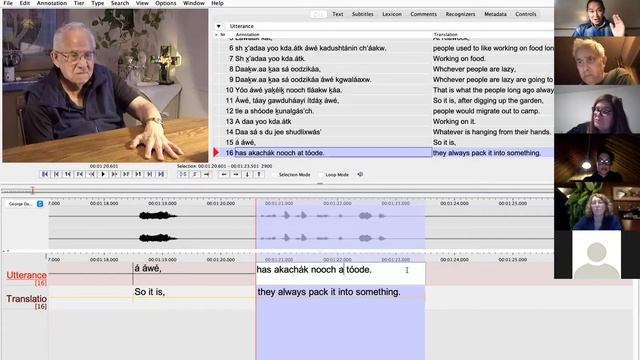
Task: Play the media from the current time
Action: (x=103, y=174)
